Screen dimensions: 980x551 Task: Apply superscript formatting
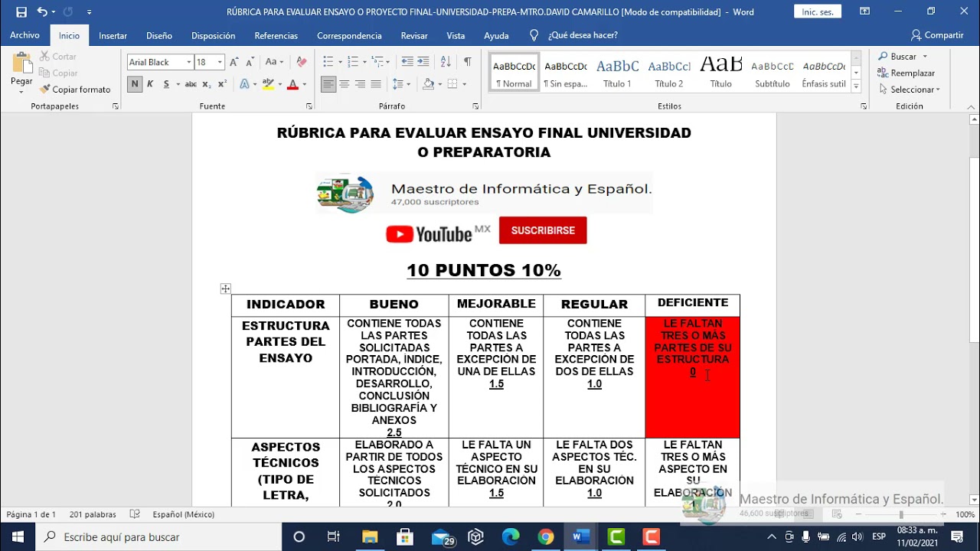point(222,84)
